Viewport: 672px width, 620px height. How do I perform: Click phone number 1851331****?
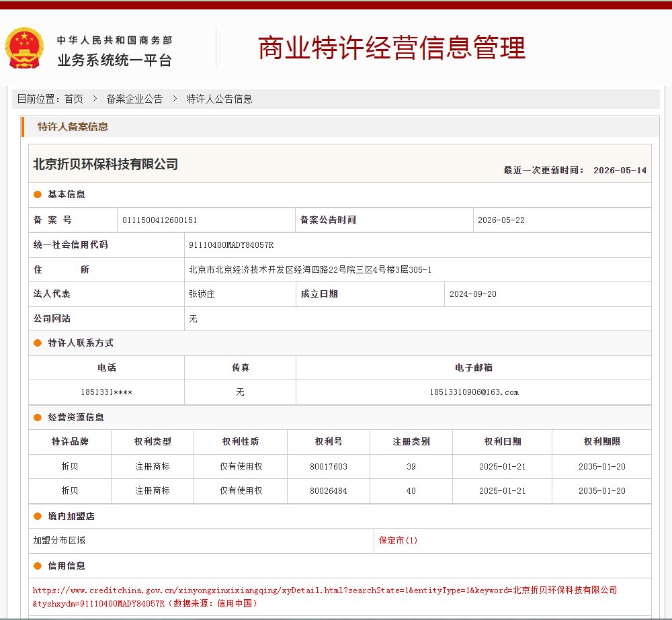[x=106, y=392]
